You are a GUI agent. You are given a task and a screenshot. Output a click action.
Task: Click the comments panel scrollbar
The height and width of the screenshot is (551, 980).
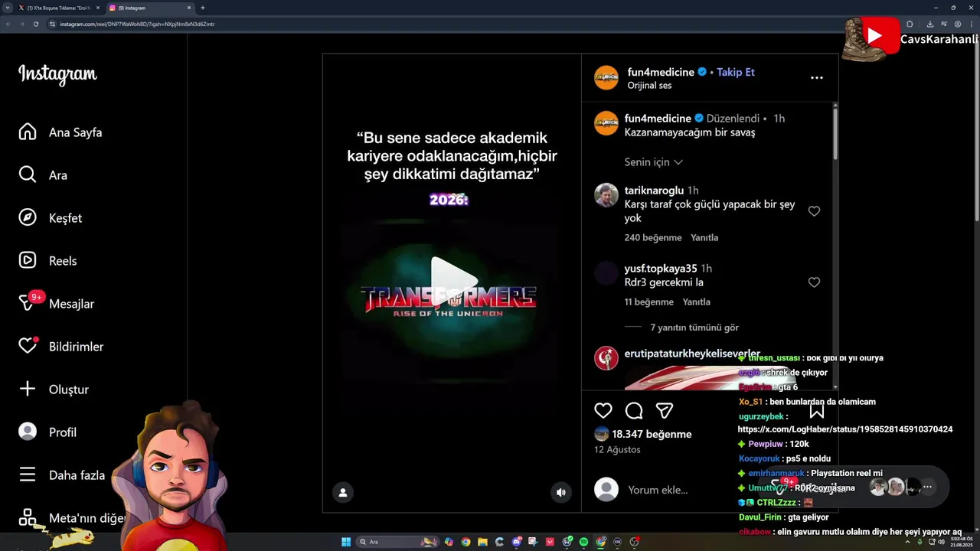click(835, 134)
